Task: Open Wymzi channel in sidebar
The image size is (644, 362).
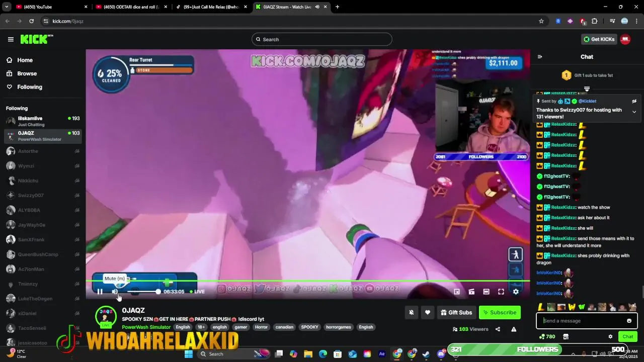Action: click(x=43, y=166)
